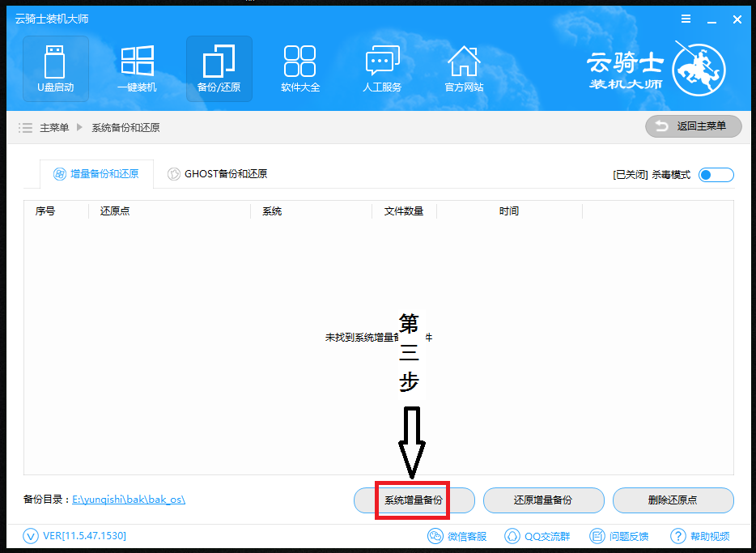Screen dimensions: 756x553
Task: Click the version V icon
Action: tap(31, 536)
